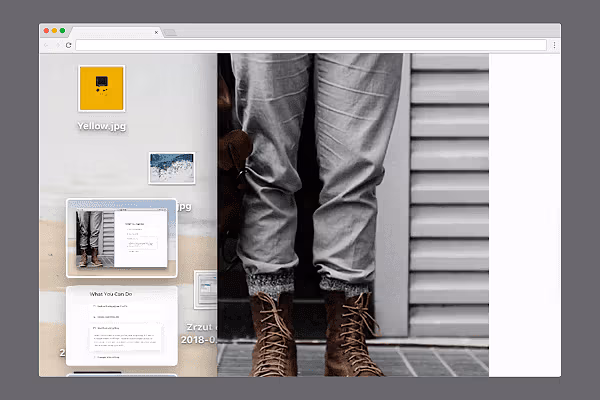This screenshot has height=400, width=600.
Task: Select the ocean waves image file icon
Action: pyautogui.click(x=171, y=168)
